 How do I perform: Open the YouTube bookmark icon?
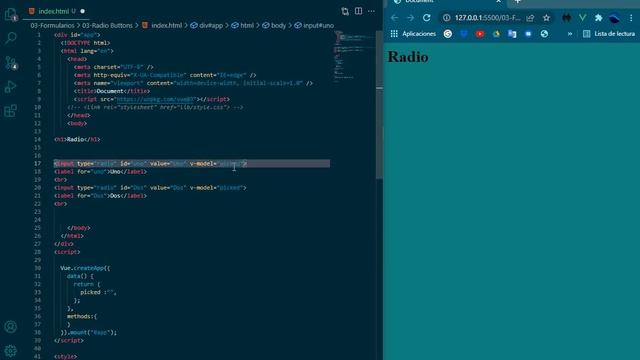(x=480, y=34)
